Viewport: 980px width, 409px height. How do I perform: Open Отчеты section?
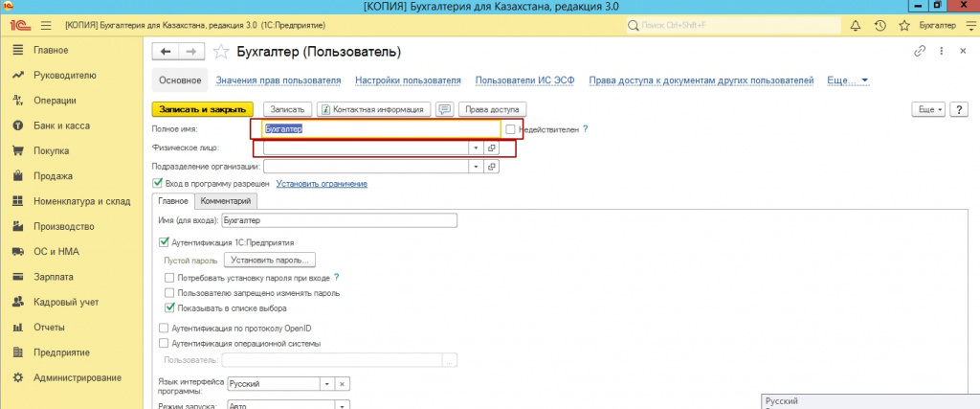click(49, 327)
